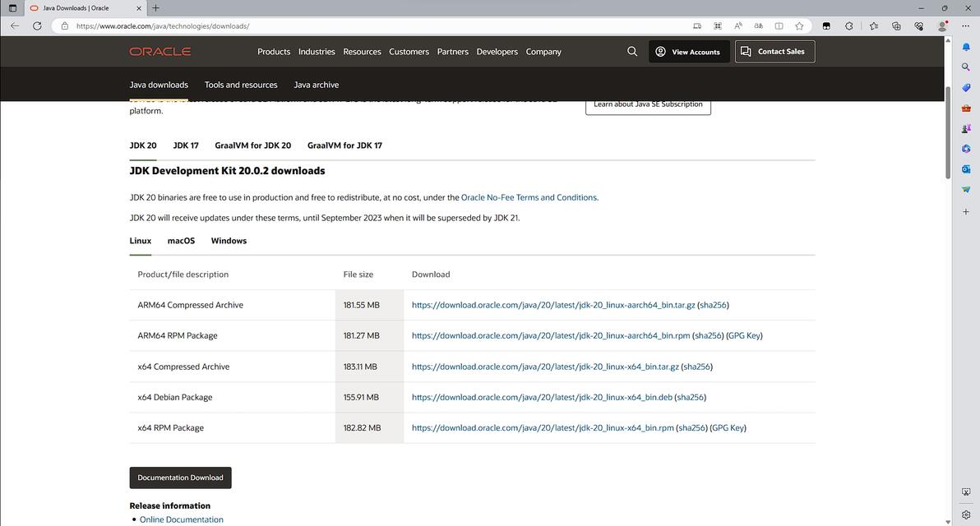Open Edge settings and more menu

[966, 26]
